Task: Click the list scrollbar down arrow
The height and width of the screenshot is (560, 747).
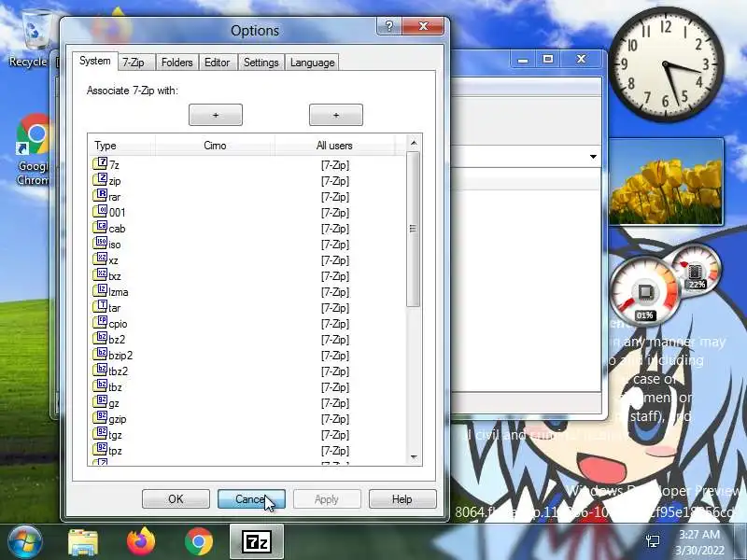Action: (414, 457)
